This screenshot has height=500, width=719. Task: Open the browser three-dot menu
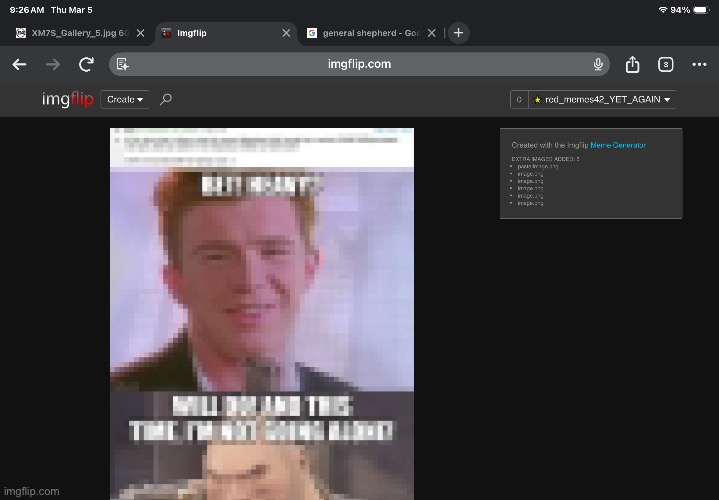click(x=699, y=65)
